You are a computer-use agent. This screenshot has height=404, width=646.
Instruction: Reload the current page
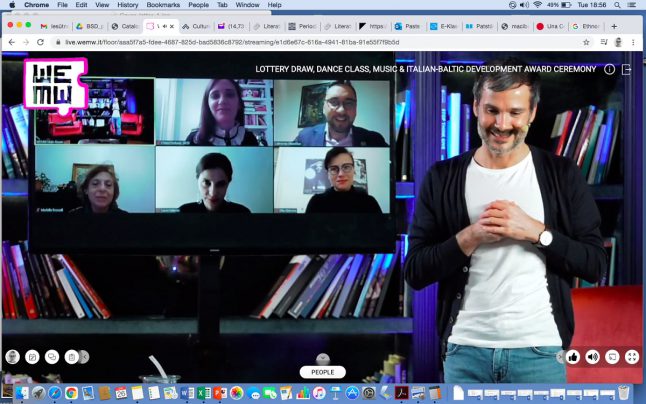40,42
